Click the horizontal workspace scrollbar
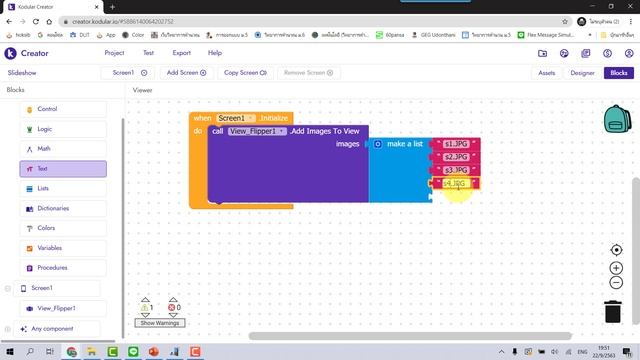The image size is (640, 360). click(x=410, y=336)
